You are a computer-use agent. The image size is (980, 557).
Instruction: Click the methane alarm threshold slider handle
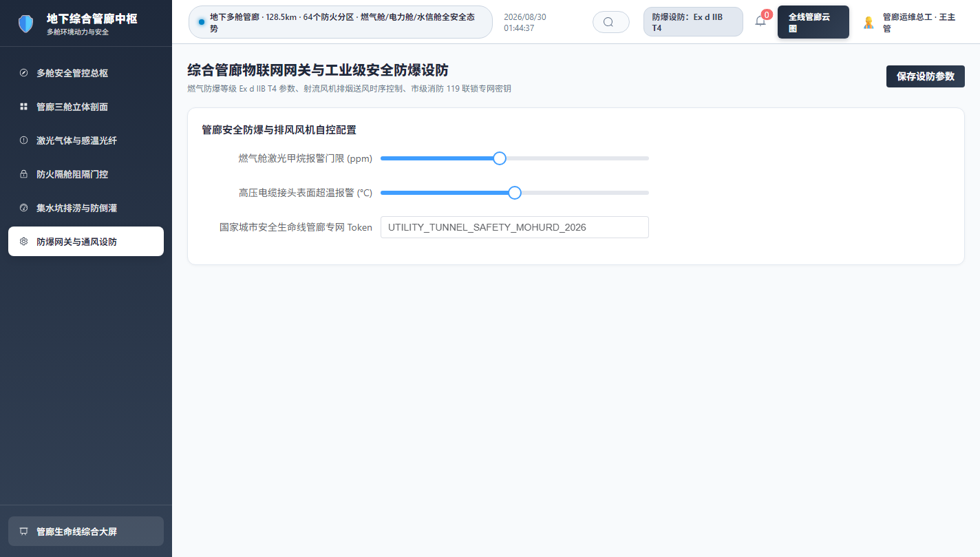(x=500, y=158)
